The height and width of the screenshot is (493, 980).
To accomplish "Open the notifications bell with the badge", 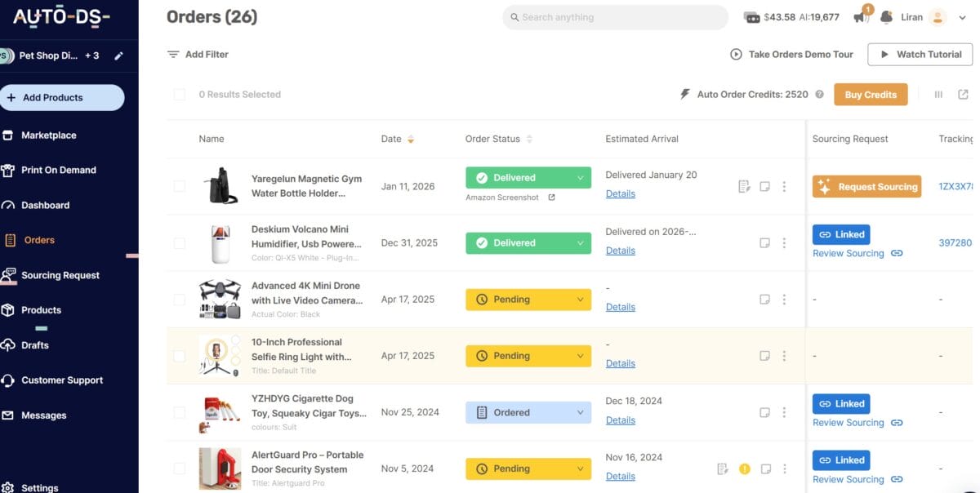I will click(x=859, y=16).
